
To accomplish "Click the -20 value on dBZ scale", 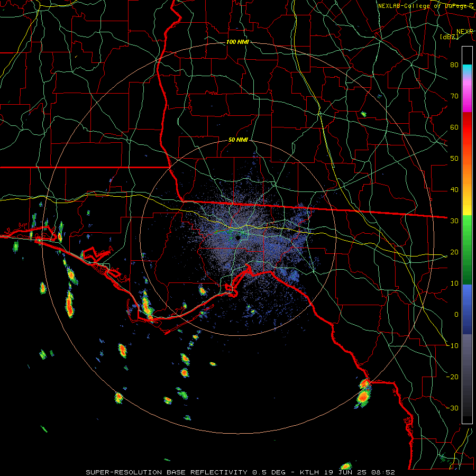I will (x=452, y=377).
